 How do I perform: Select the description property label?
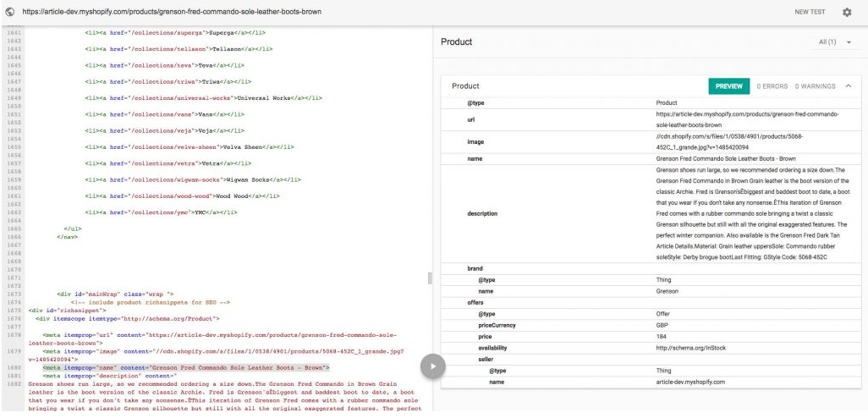(482, 214)
